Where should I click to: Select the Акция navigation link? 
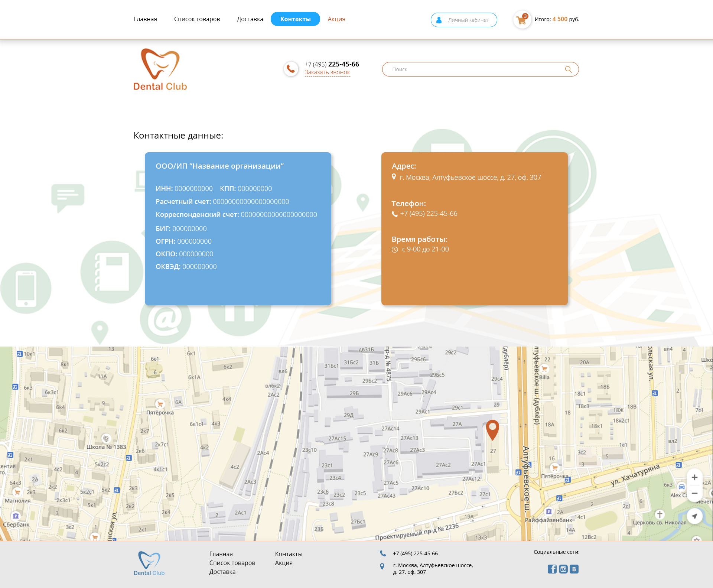(x=336, y=19)
